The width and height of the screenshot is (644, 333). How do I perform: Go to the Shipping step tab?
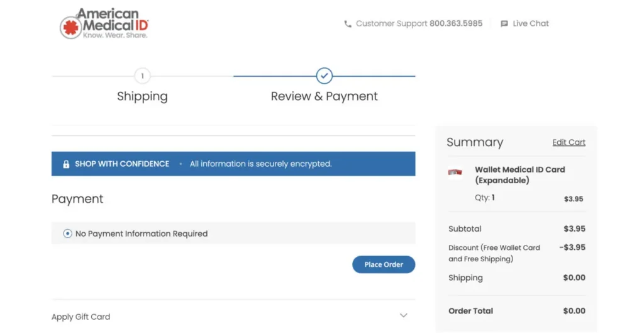click(x=143, y=96)
